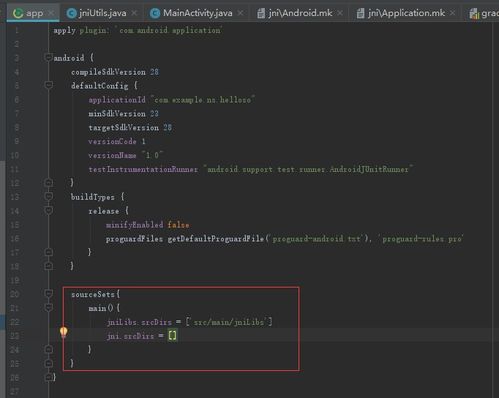Click minSdkVersion 23 text
The width and height of the screenshot is (499, 398).
(x=123, y=114)
